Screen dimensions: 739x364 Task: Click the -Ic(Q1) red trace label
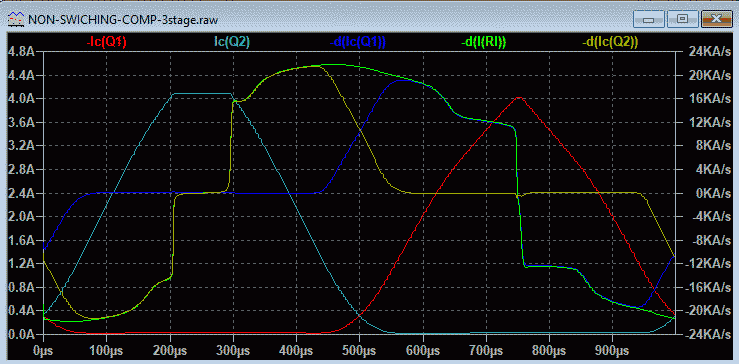(x=107, y=42)
